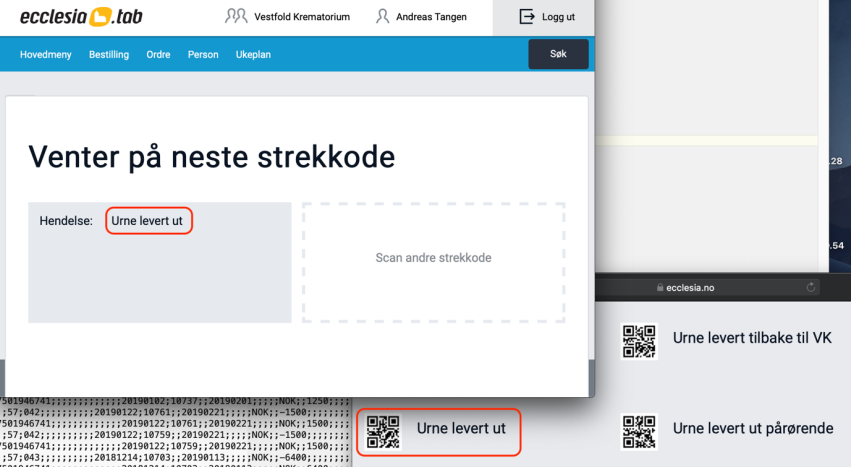Open the Ordre menu item
Image resolution: width=851 pixels, height=467 pixels.
point(158,54)
